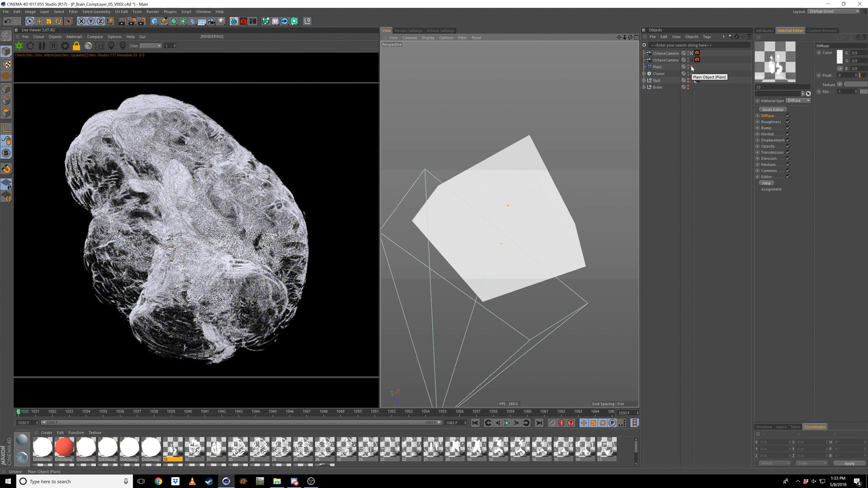
Task: Open Google Chrome from the taskbar
Action: pos(158,481)
